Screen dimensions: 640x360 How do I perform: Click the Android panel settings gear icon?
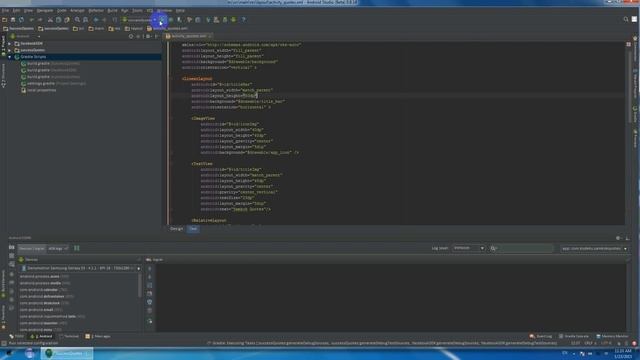pos(618,238)
